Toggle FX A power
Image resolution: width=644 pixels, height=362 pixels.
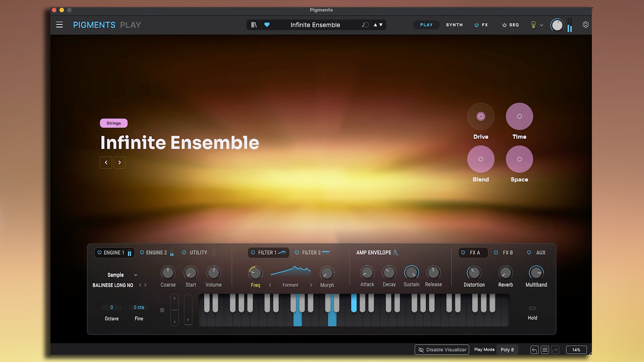pyautogui.click(x=463, y=252)
